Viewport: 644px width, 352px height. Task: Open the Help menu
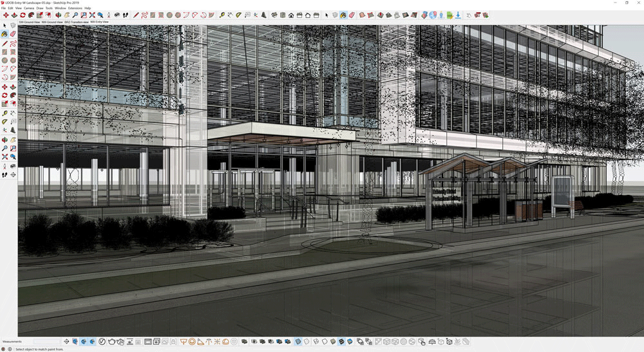click(88, 8)
